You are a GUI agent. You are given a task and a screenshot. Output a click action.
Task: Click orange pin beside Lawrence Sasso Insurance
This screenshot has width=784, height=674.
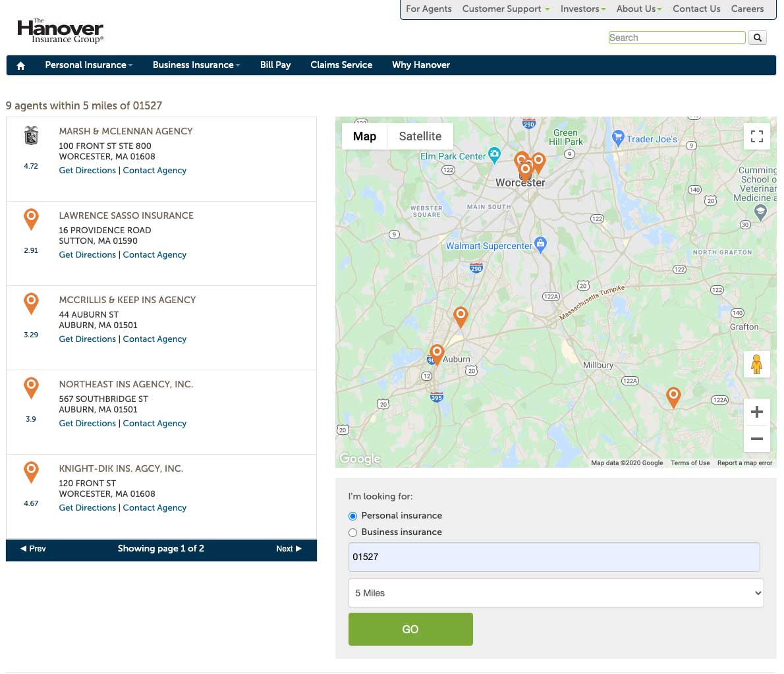click(31, 219)
